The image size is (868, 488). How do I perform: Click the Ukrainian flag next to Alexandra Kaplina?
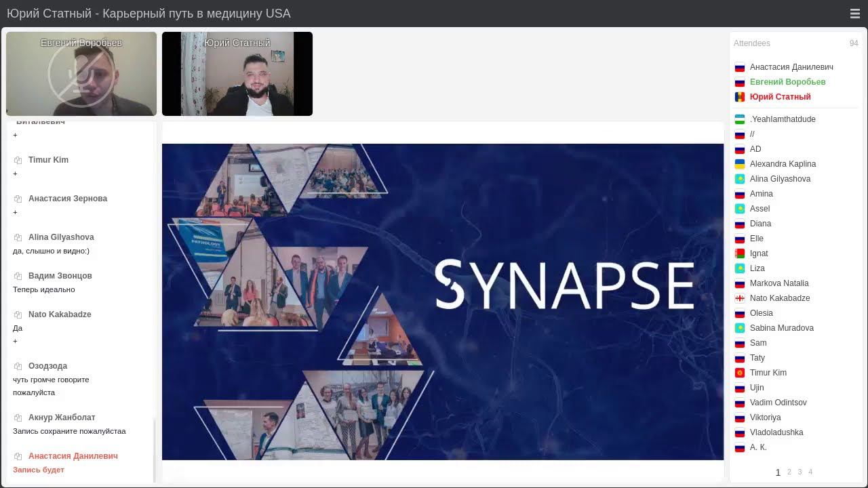(x=740, y=164)
